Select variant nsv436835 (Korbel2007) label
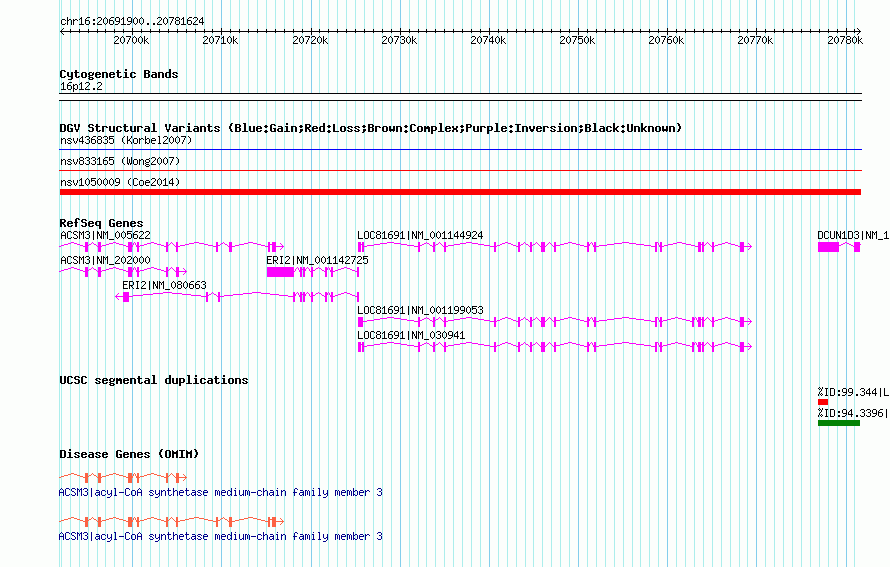This screenshot has width=890, height=567. point(126,140)
